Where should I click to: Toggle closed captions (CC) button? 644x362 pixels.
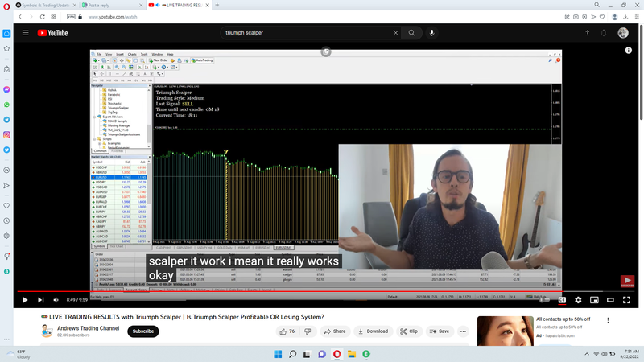click(x=562, y=300)
